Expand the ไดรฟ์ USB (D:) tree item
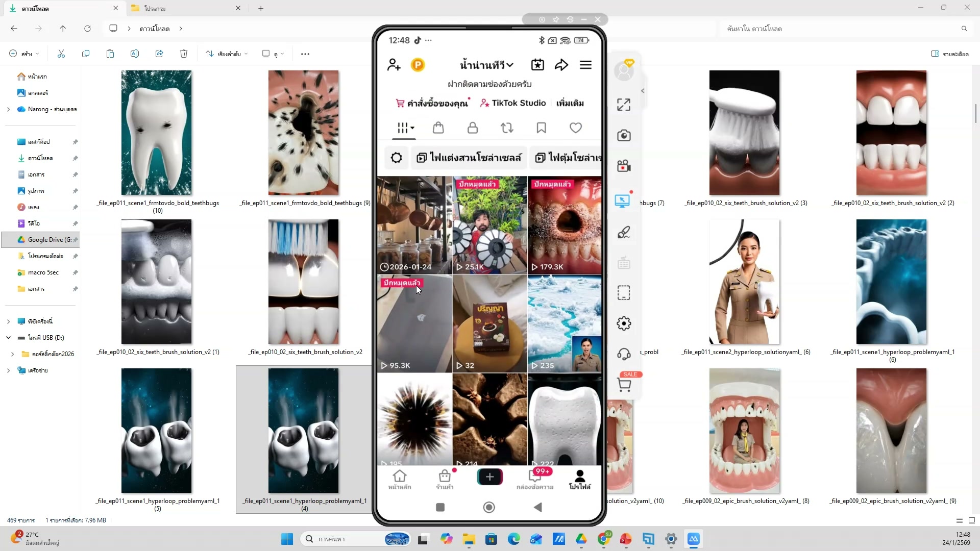980x551 pixels. [8, 337]
